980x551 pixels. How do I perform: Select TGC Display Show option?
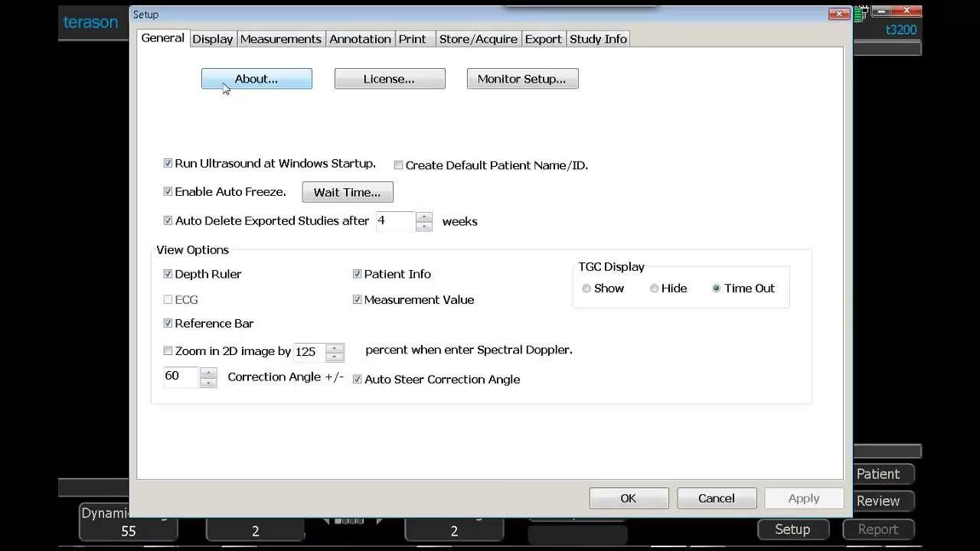tap(587, 289)
